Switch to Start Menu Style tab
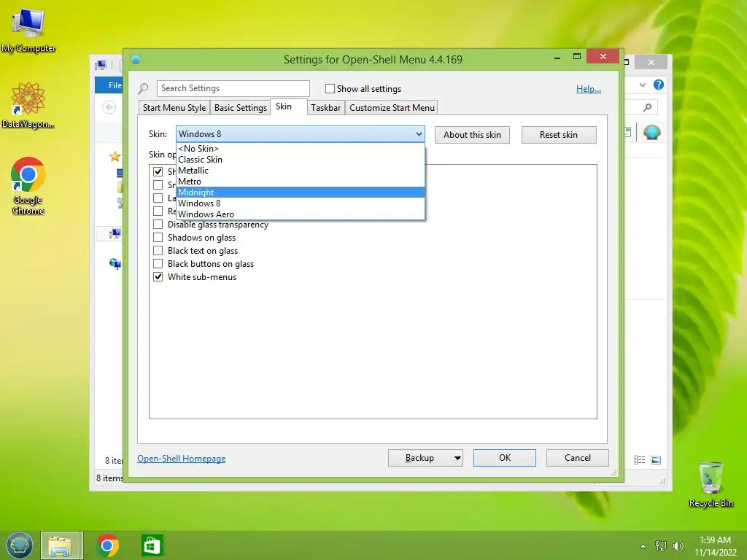The width and height of the screenshot is (747, 560). pos(174,108)
